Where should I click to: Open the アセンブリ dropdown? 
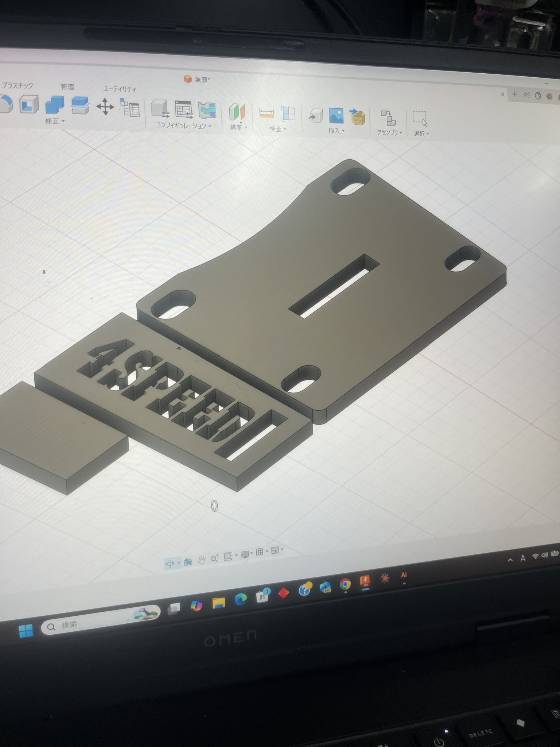click(x=389, y=132)
